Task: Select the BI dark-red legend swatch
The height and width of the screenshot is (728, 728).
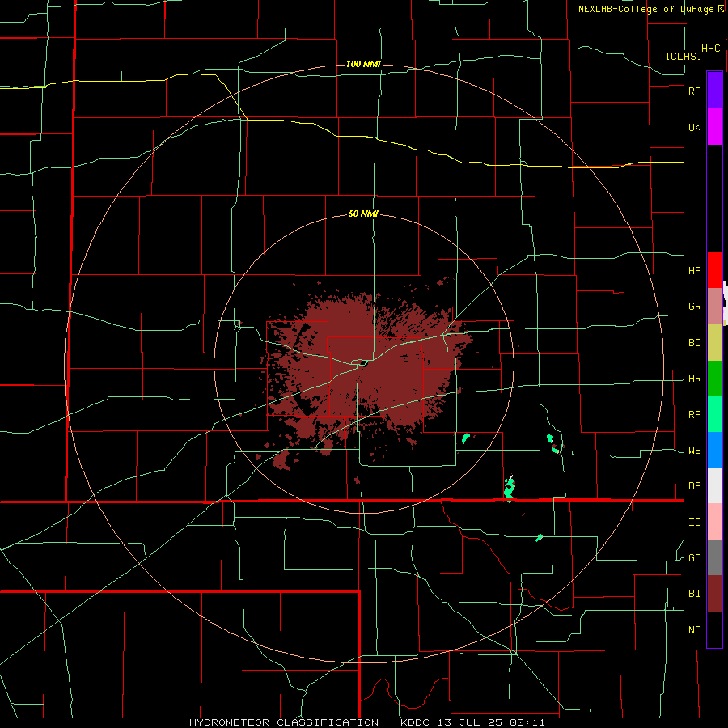Action: [x=714, y=594]
